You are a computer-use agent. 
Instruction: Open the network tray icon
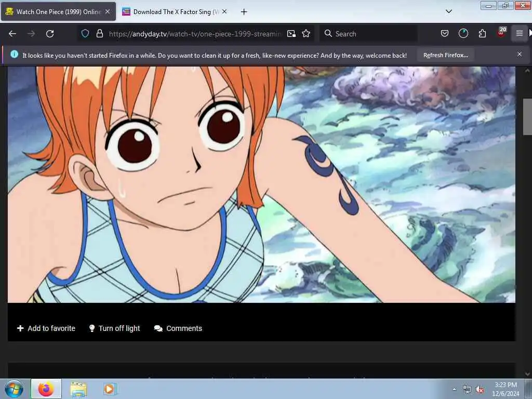point(467,390)
